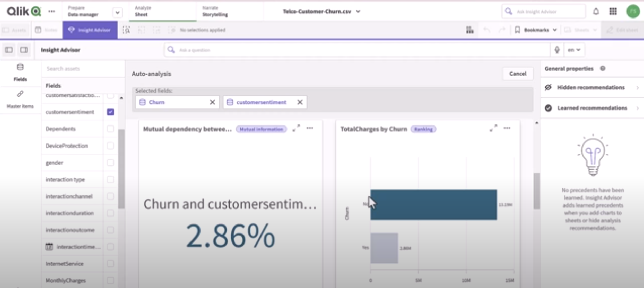
Task: Uncheck the customersentiment field checkbox
Action: (x=110, y=112)
